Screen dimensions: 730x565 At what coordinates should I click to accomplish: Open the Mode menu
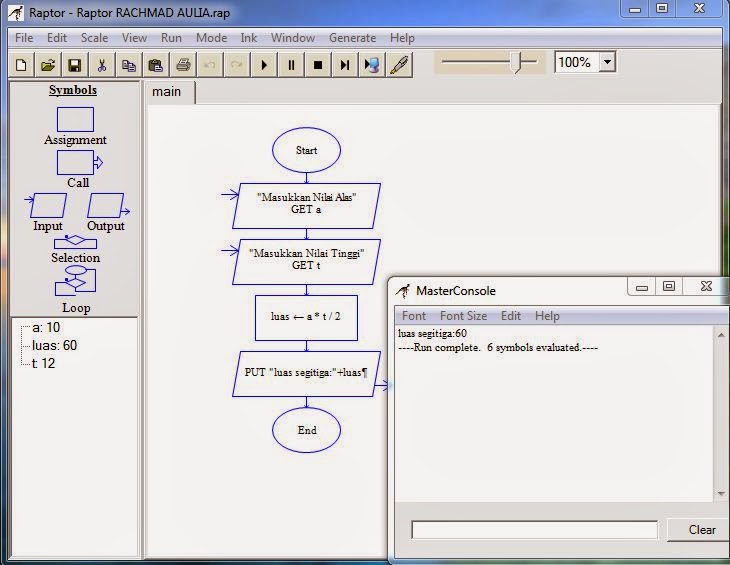(x=211, y=38)
